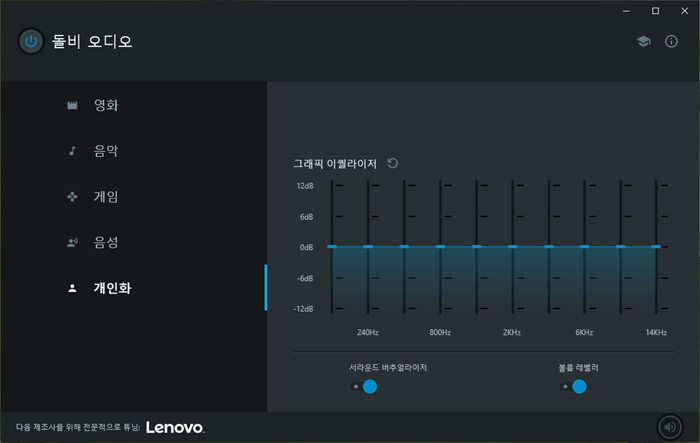Select the 게임 profile
Image resolution: width=700 pixels, height=443 pixels.
[106, 197]
